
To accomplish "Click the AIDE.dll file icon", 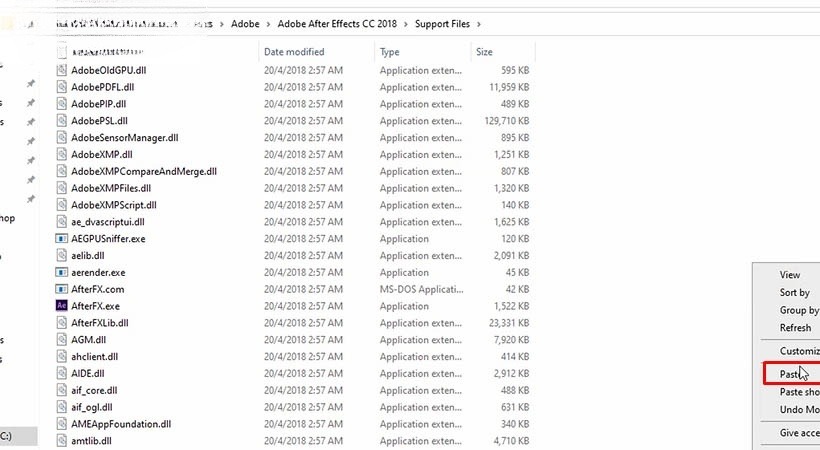I will [62, 373].
